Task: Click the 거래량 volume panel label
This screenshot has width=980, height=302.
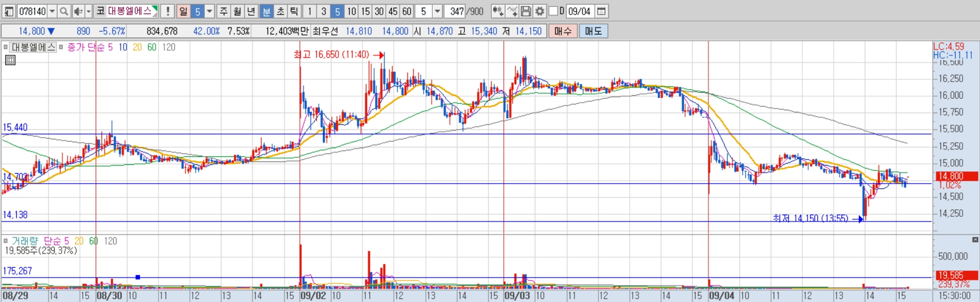Action: [26, 241]
